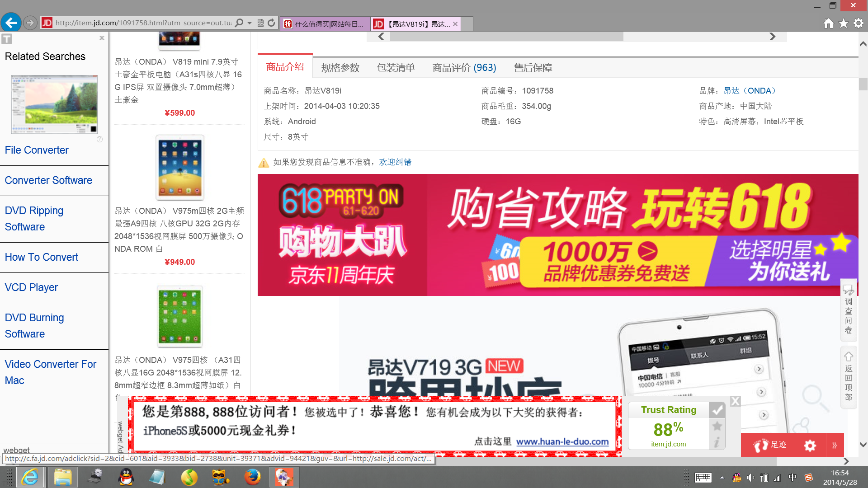The height and width of the screenshot is (488, 868).
Task: Open the www.huan-le-duo.com ad link
Action: [x=562, y=441]
